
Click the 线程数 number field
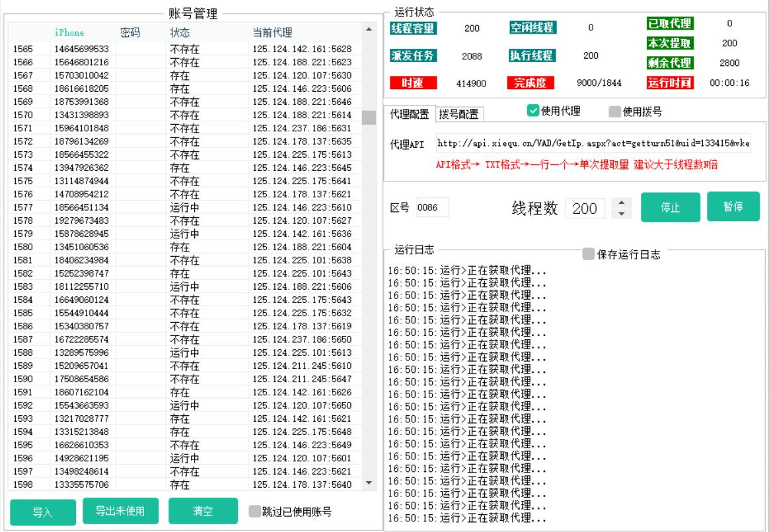tap(585, 209)
